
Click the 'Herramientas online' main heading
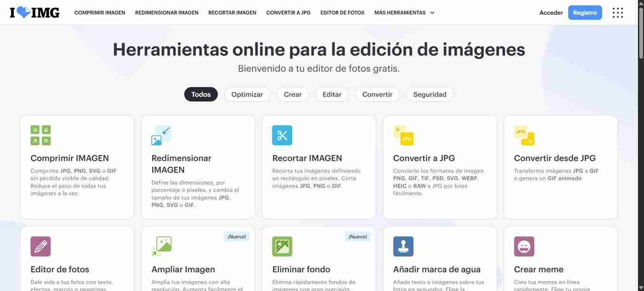(319, 49)
